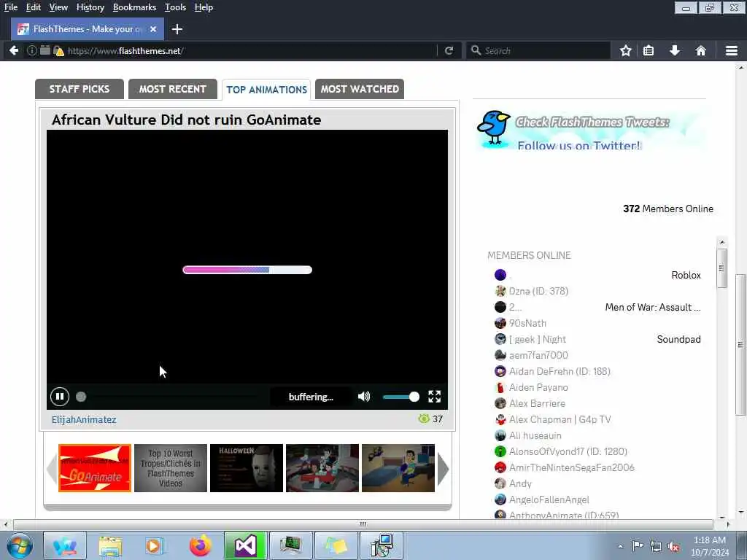Click the taskbar clock showing 1:18 AM

[709, 546]
